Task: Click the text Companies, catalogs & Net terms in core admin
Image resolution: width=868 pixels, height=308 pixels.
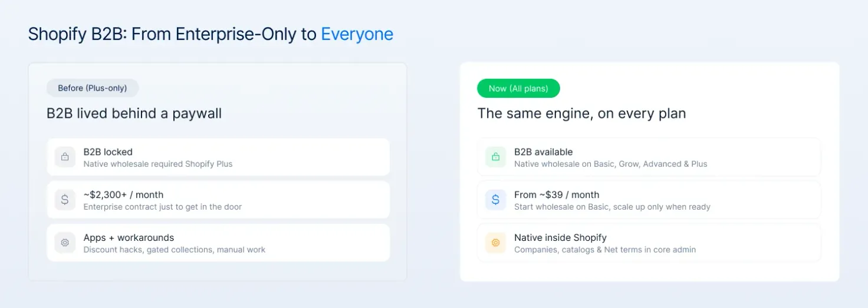Action: [x=605, y=250]
